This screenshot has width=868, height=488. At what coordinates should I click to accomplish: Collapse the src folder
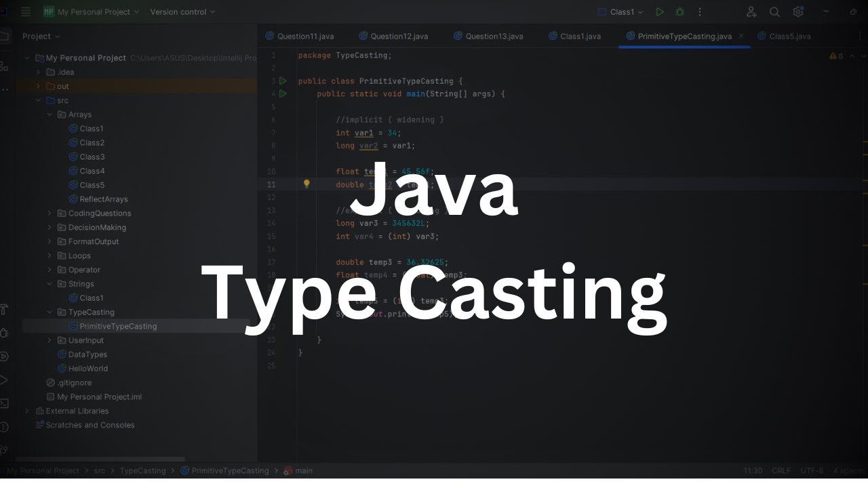(39, 100)
